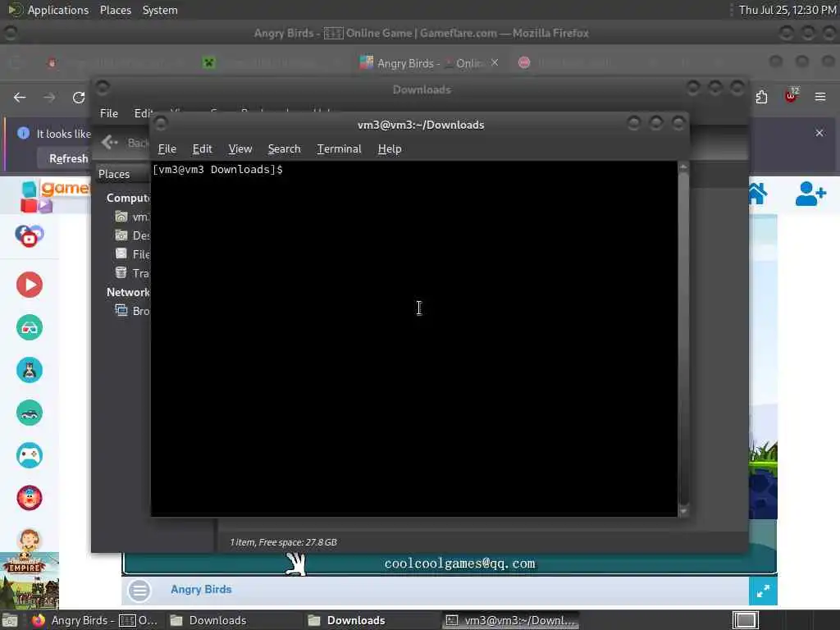Click the red play button sidebar icon
Screen dimensions: 840x630
pyautogui.click(x=30, y=285)
